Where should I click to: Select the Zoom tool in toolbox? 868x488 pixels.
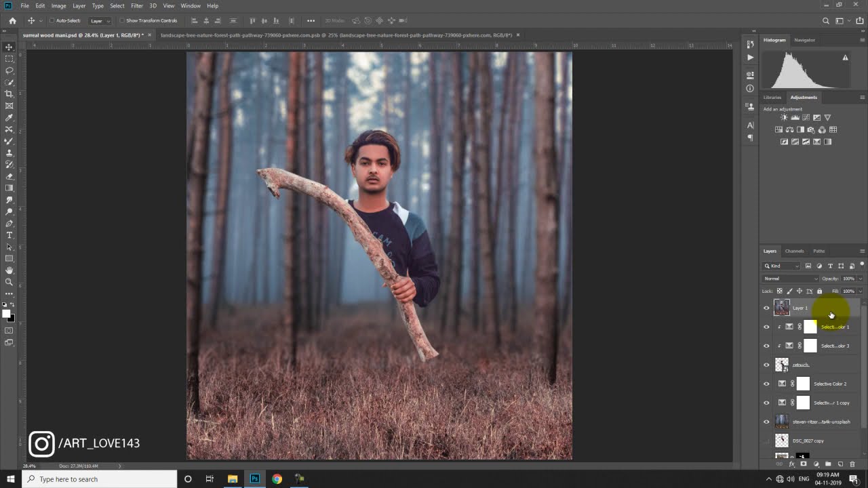9,282
